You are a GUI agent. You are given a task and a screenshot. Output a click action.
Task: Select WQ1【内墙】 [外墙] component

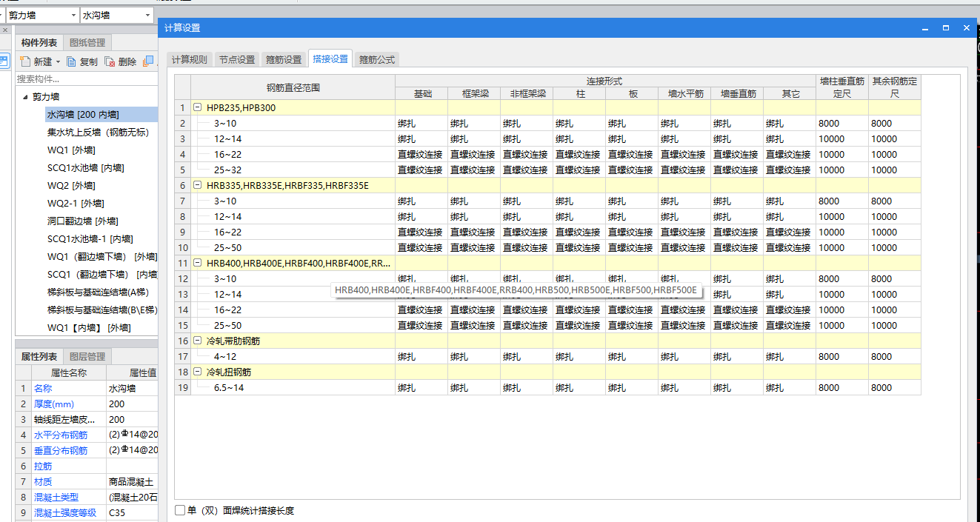point(89,328)
